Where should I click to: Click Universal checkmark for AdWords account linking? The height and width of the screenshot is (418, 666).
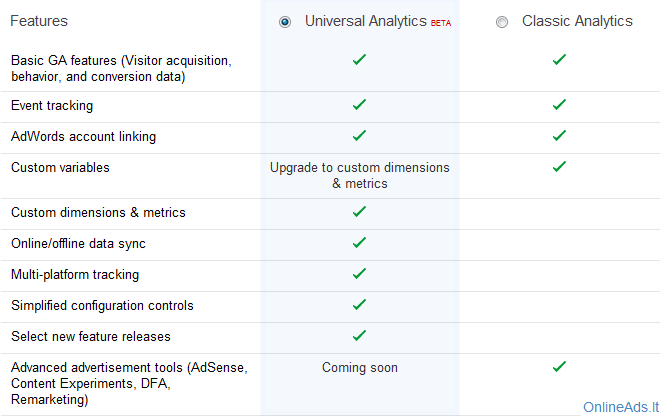click(x=359, y=136)
